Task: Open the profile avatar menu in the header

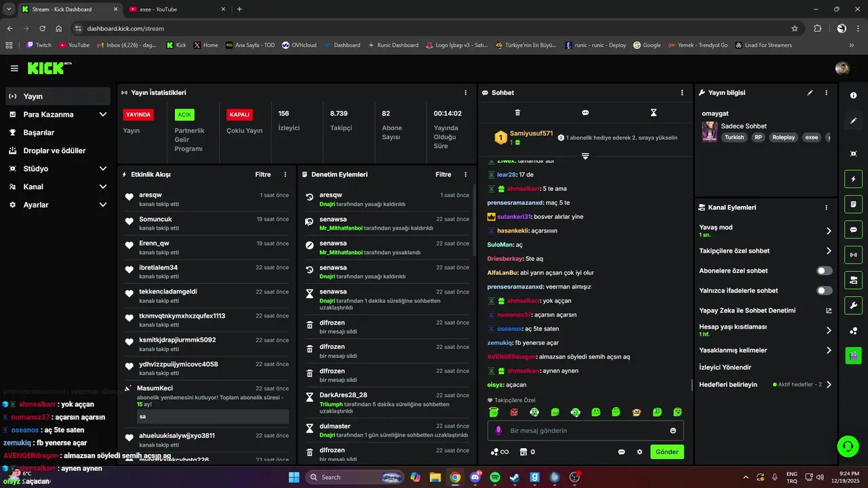Action: tap(842, 68)
